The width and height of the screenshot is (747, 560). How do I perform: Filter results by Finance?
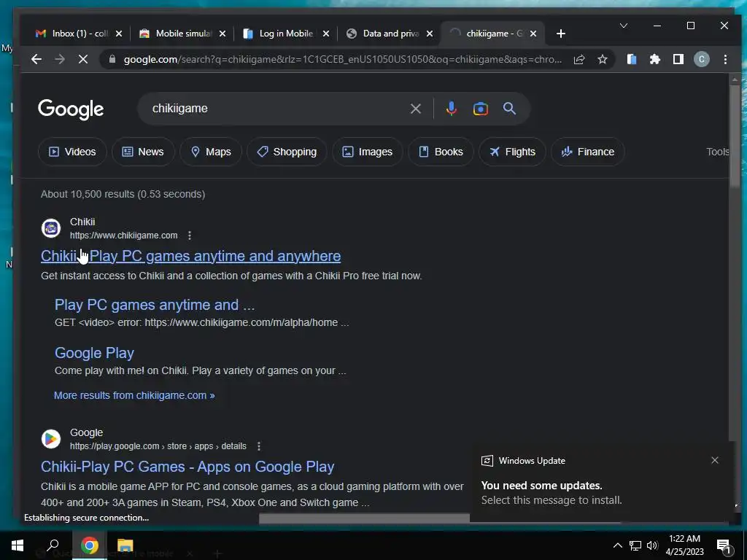tap(587, 152)
